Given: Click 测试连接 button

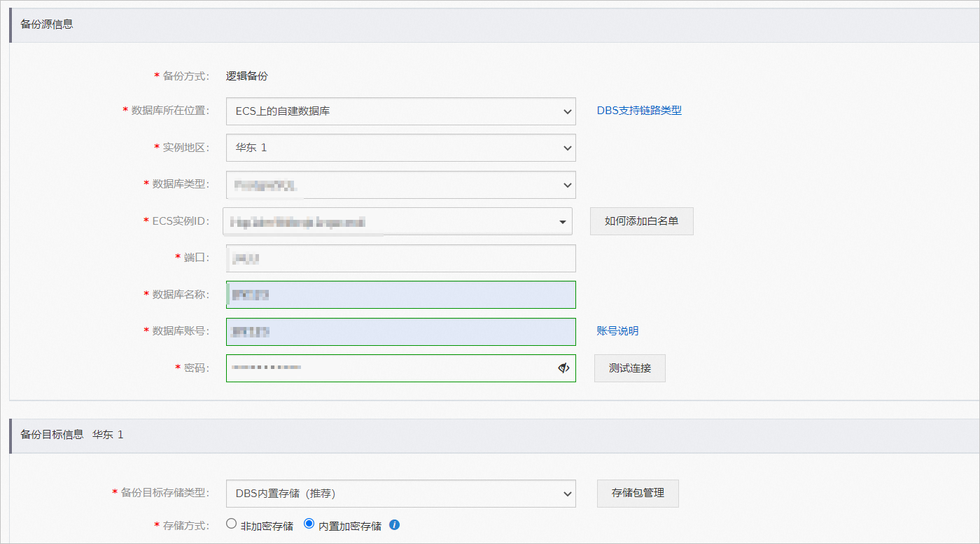Looking at the screenshot, I should click(630, 368).
